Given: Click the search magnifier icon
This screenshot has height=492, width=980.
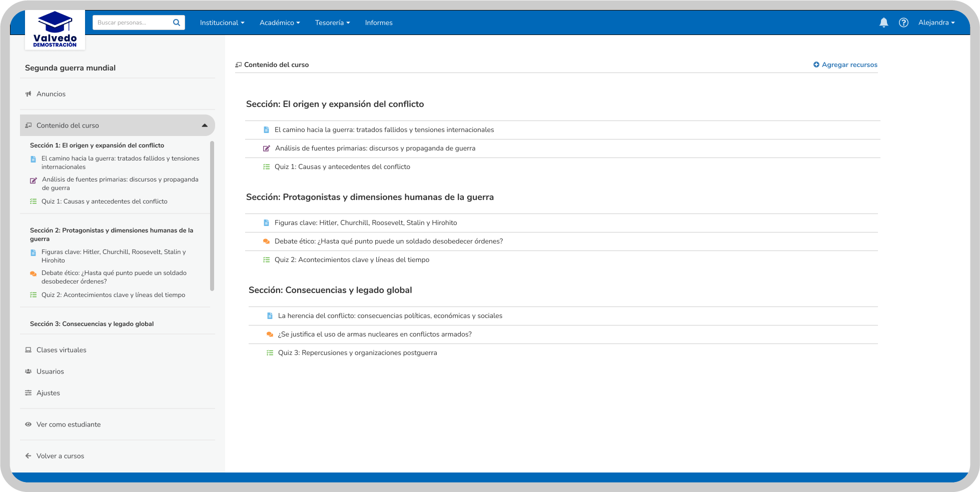Looking at the screenshot, I should [x=176, y=22].
